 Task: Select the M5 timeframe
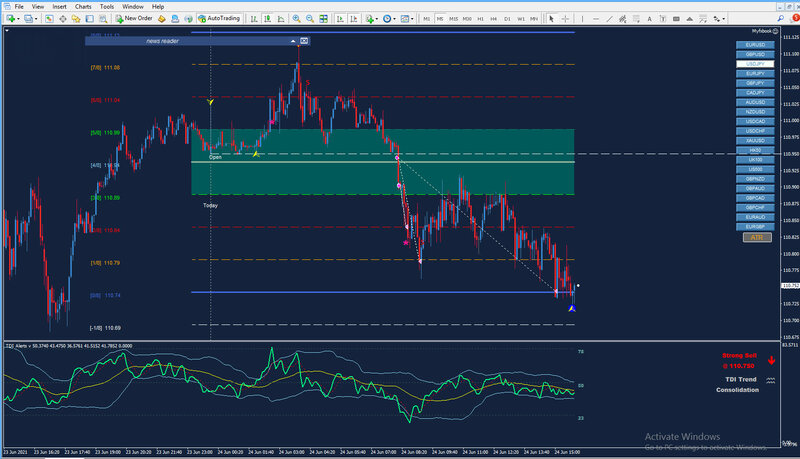[440, 19]
